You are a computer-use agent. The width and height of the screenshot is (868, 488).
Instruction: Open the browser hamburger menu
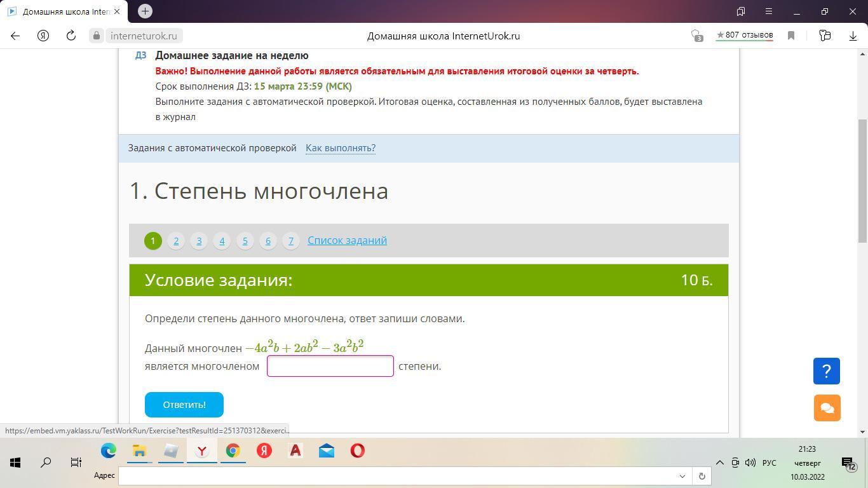(x=768, y=11)
